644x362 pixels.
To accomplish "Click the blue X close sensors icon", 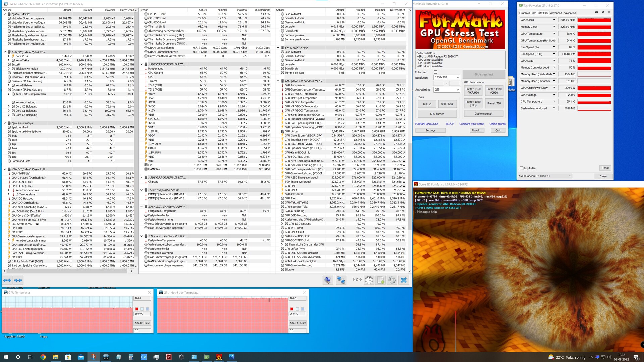I will coord(404,280).
